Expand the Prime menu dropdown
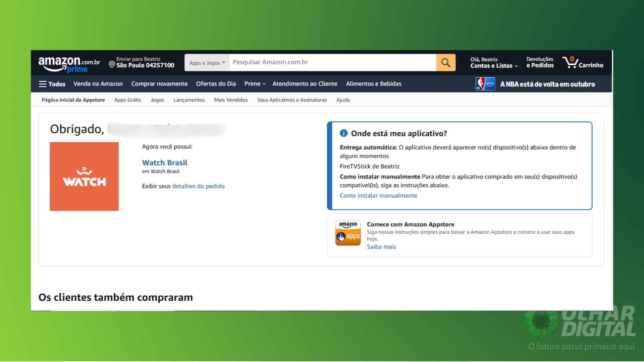Screen dimensions: 644x362 click(255, 84)
